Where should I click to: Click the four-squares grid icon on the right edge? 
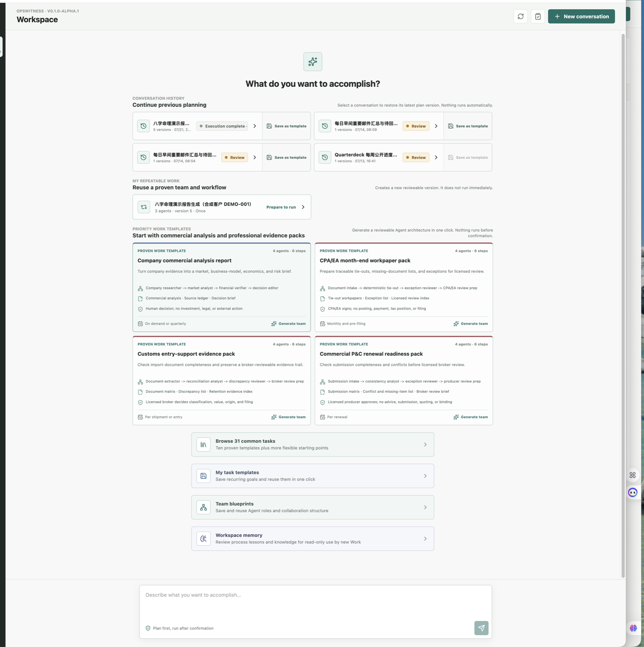[633, 475]
